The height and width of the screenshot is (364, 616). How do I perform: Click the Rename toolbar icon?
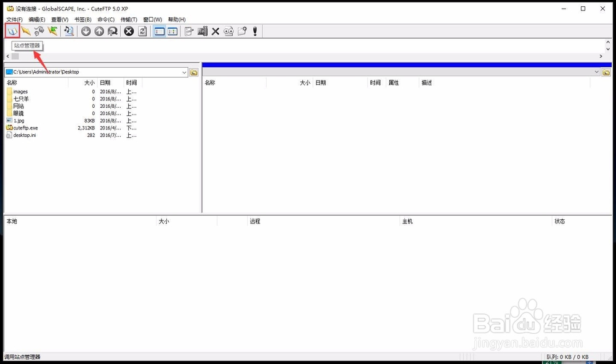(x=202, y=31)
